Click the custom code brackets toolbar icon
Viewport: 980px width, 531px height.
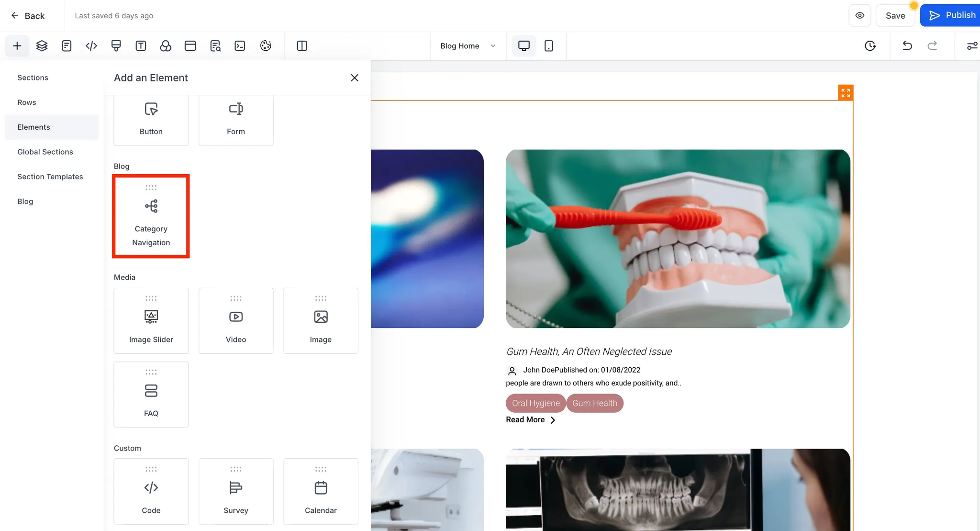[91, 46]
